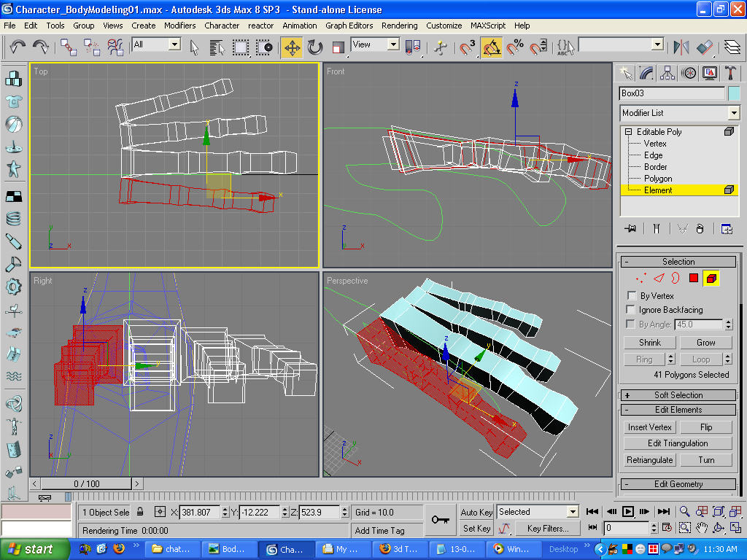The width and height of the screenshot is (747, 560).
Task: Toggle Auto Key animation mode
Action: [x=476, y=512]
